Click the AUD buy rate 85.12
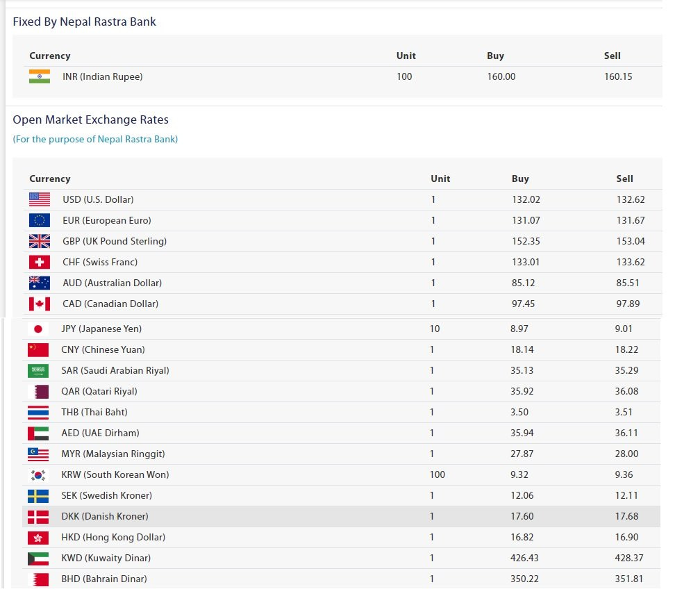Viewport: 700px width, 596px height. pyautogui.click(x=523, y=283)
